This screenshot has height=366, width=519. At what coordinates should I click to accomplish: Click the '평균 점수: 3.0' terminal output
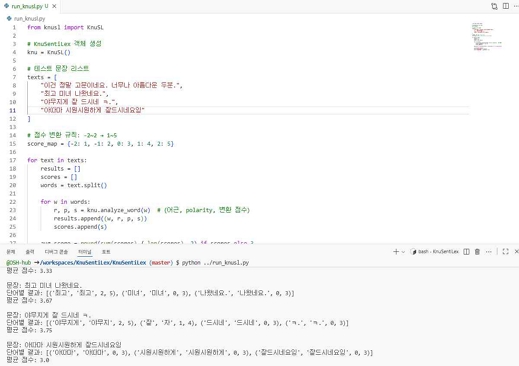[x=28, y=360]
